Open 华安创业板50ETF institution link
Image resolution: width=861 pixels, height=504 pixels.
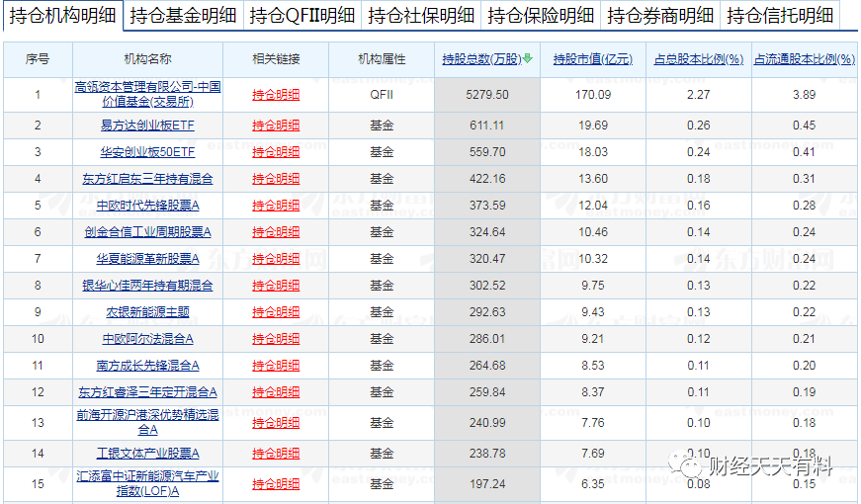pos(147,151)
